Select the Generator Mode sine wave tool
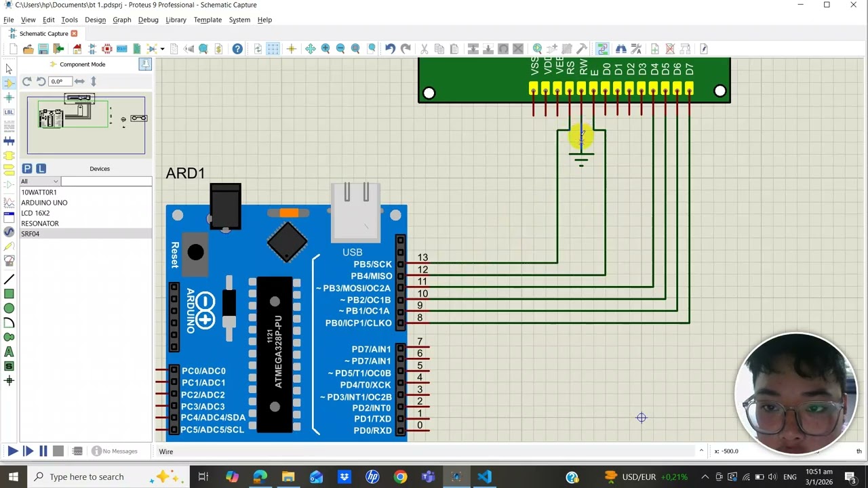This screenshot has height=488, width=868. point(9,232)
